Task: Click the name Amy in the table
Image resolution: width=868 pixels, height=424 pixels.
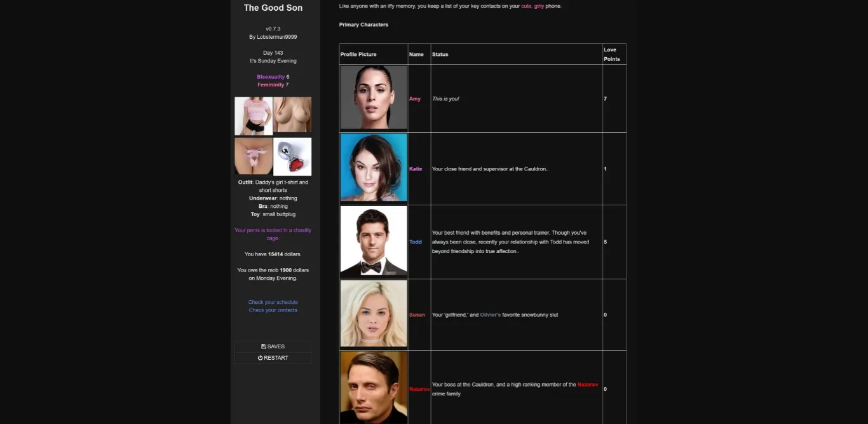Action: [415, 99]
